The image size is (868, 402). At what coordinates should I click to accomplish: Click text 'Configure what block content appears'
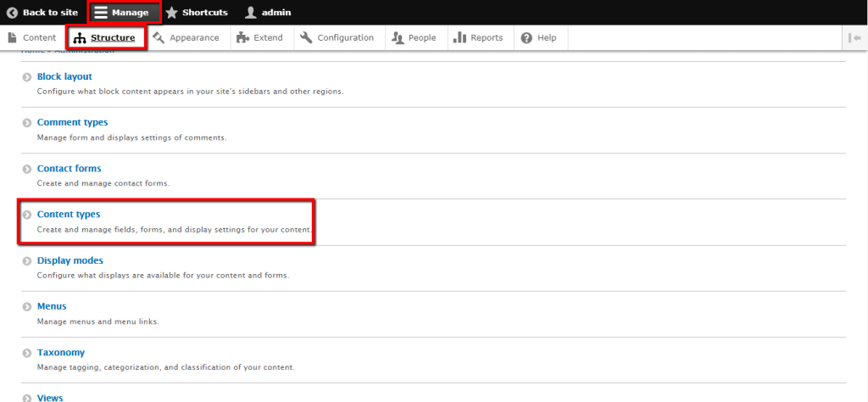coord(111,92)
